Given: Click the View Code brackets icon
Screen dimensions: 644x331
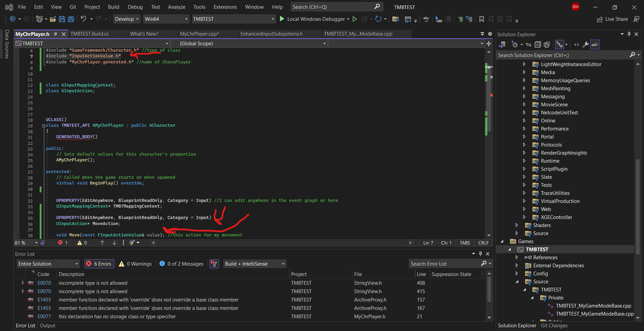Looking at the screenshot, I should (577, 44).
